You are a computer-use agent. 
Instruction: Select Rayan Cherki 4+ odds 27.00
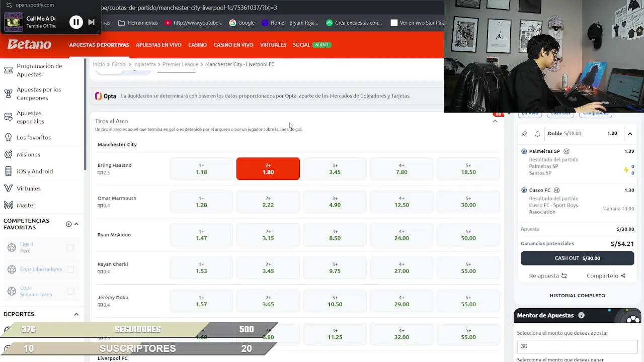click(x=401, y=267)
